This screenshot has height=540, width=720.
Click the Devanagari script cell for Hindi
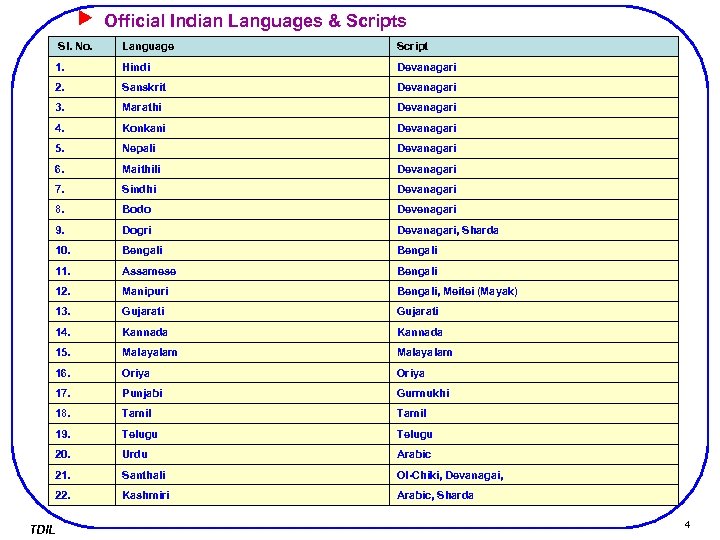(534, 67)
